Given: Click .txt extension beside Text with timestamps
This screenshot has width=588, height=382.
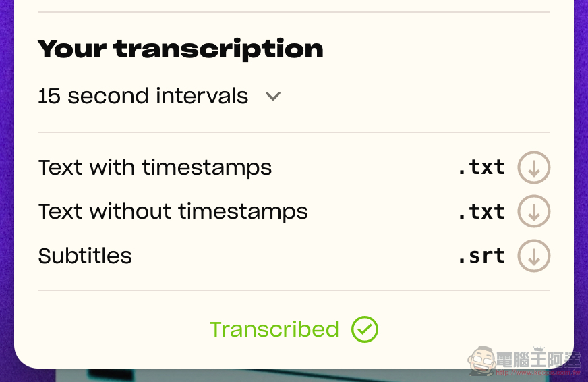Looking at the screenshot, I should (481, 167).
